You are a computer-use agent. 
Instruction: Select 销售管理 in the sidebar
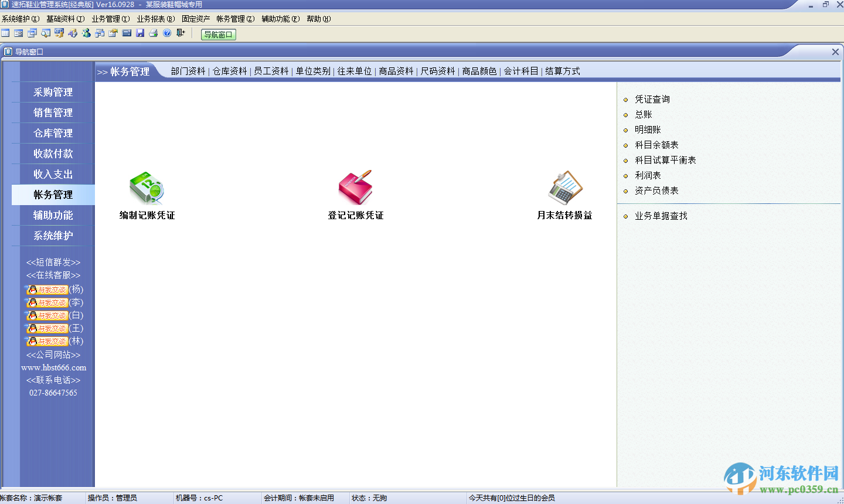coord(53,113)
